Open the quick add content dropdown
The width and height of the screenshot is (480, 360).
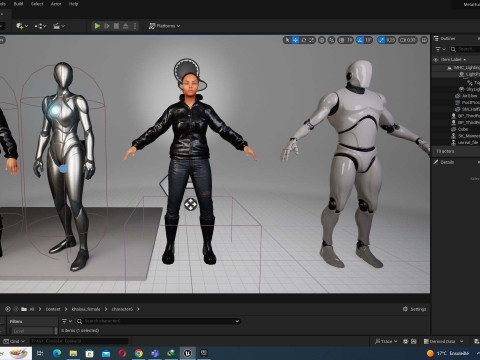tap(22, 26)
